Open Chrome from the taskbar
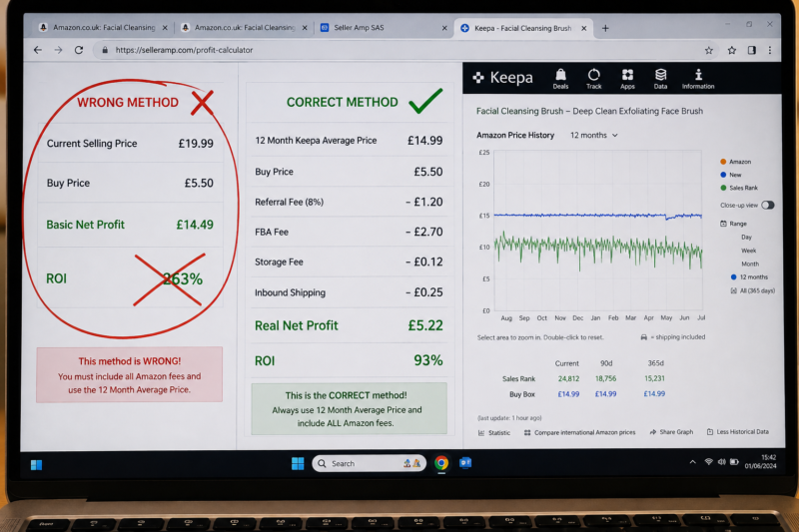799x532 pixels. pyautogui.click(x=441, y=463)
